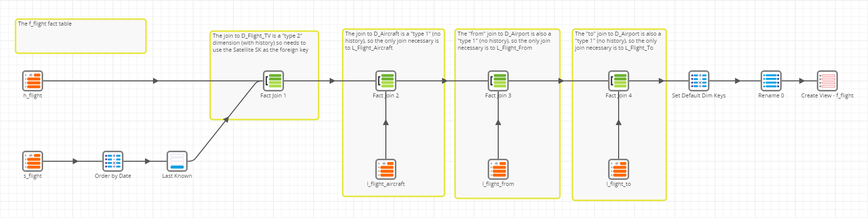Click the 'Fact Join 2' label
This screenshot has width=868, height=218.
386,95
